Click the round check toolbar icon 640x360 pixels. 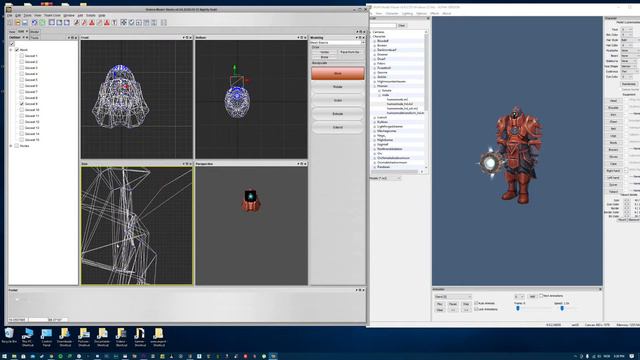[x=131, y=22]
